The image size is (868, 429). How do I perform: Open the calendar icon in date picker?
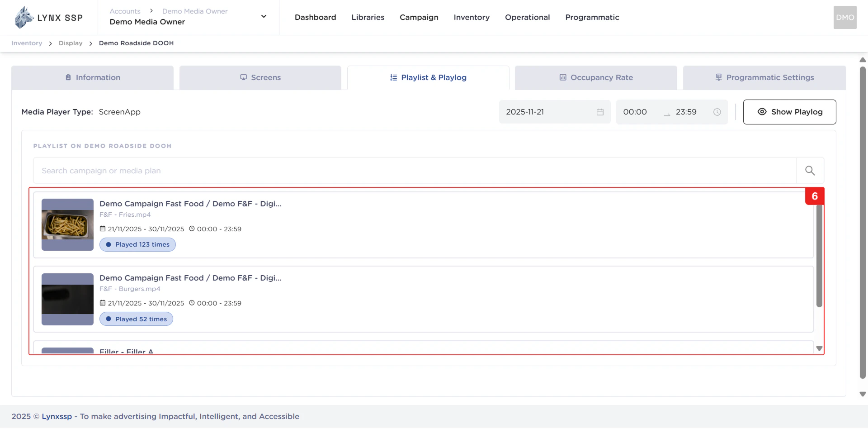600,112
